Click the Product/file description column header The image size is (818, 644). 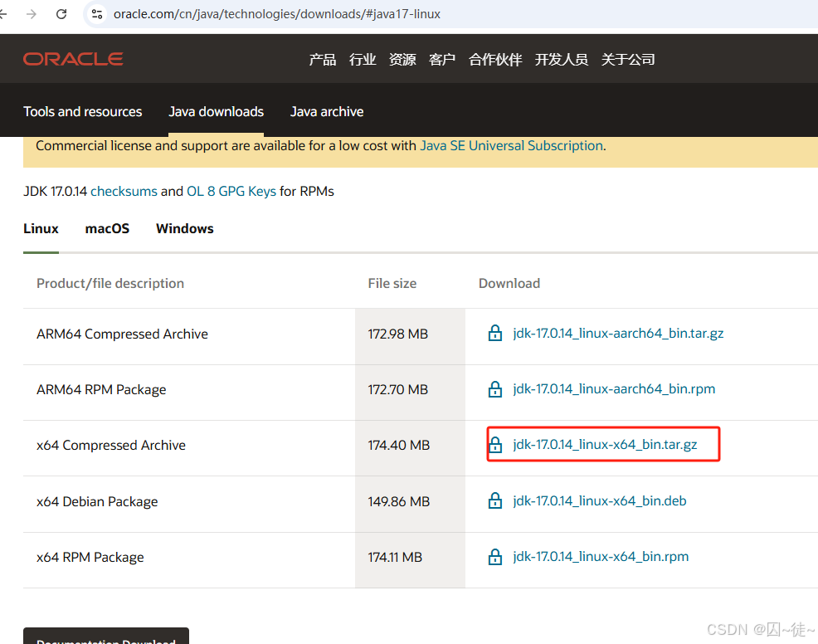(110, 283)
